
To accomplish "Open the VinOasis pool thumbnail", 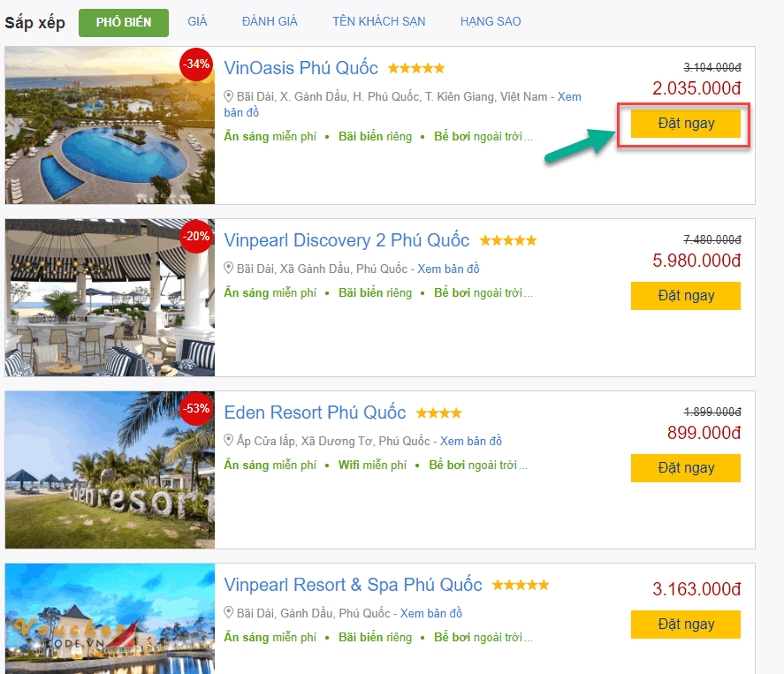I will 110,125.
